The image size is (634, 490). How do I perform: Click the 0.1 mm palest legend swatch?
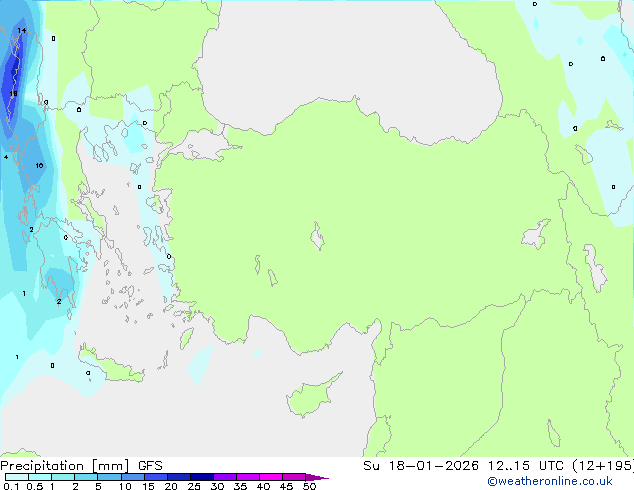pyautogui.click(x=17, y=477)
